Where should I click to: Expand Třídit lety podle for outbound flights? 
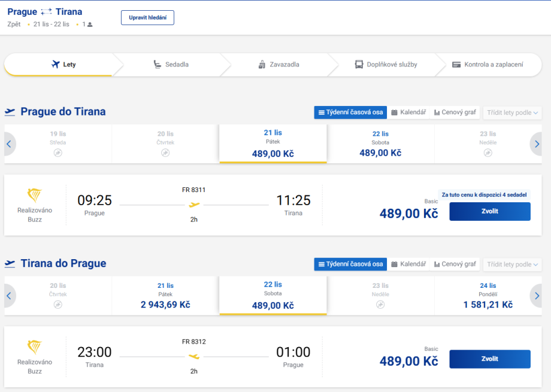513,113
